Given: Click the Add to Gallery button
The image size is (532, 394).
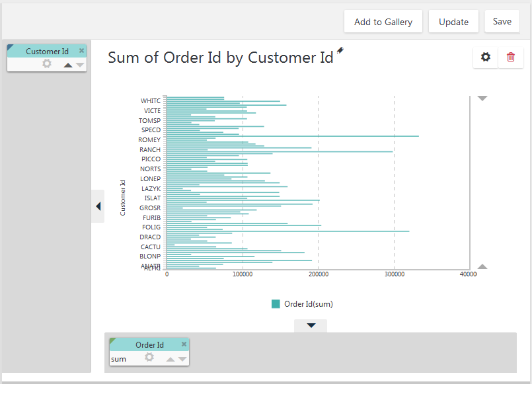Looking at the screenshot, I should click(383, 22).
